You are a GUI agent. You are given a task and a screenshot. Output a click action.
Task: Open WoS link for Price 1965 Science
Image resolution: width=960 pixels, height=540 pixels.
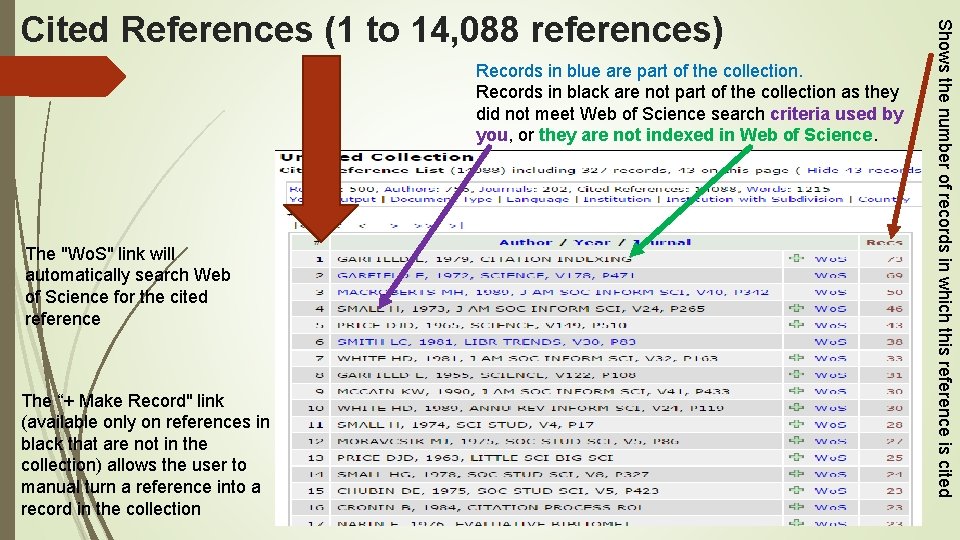(x=830, y=325)
